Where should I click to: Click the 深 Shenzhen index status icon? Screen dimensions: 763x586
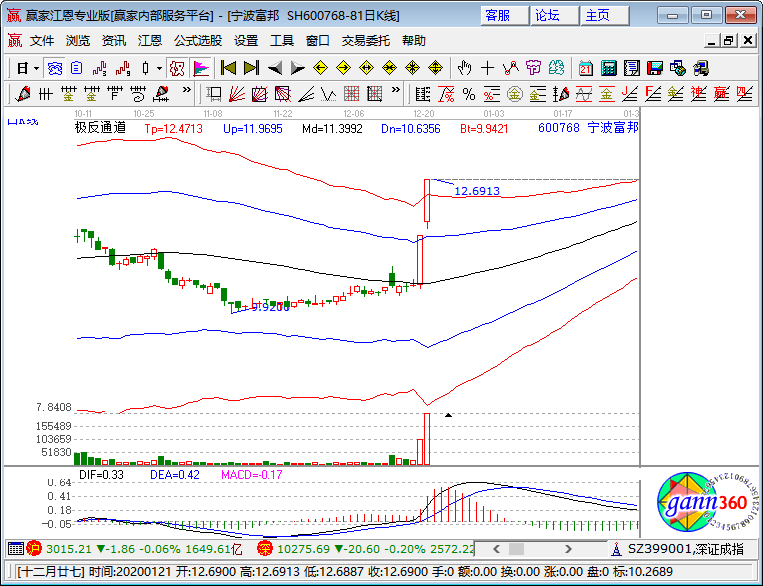tap(265, 549)
